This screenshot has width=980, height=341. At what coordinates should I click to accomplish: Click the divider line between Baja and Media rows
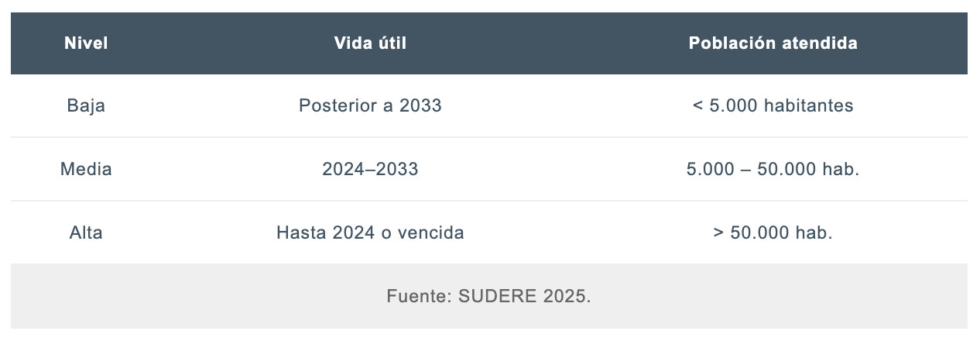click(x=489, y=138)
